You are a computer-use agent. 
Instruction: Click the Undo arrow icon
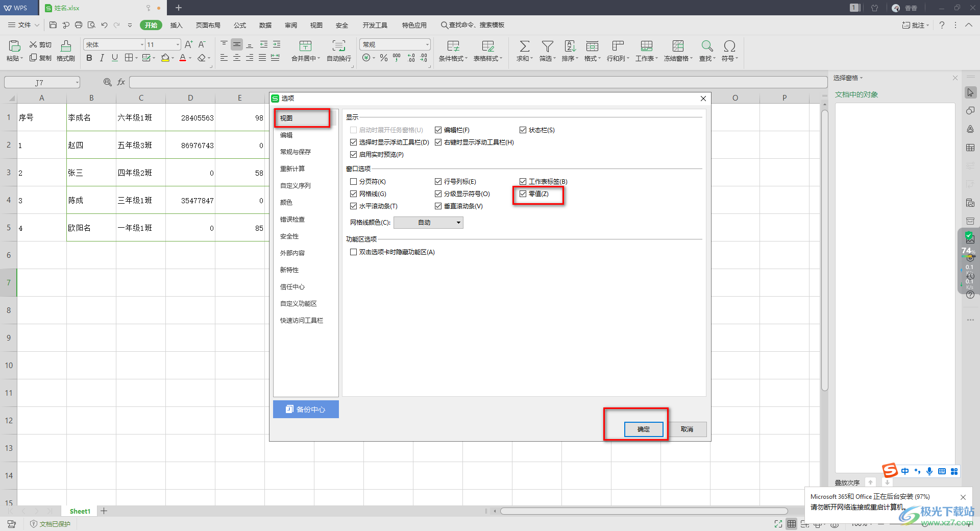click(104, 25)
